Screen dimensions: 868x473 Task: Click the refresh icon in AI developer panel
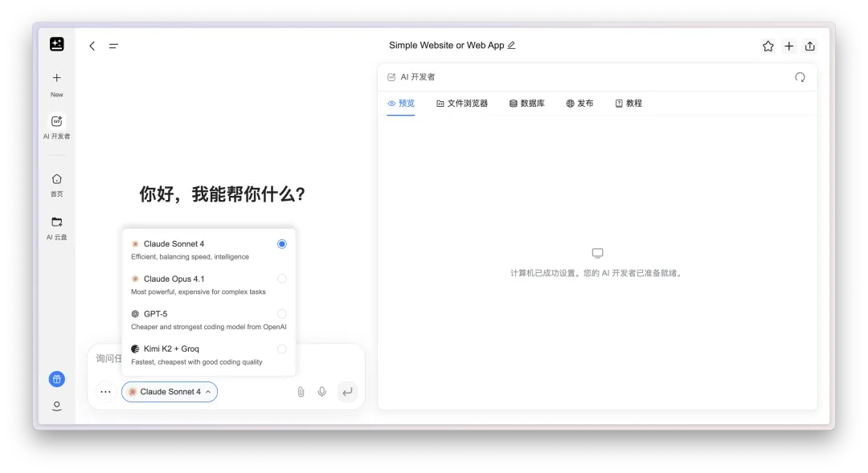(x=800, y=77)
